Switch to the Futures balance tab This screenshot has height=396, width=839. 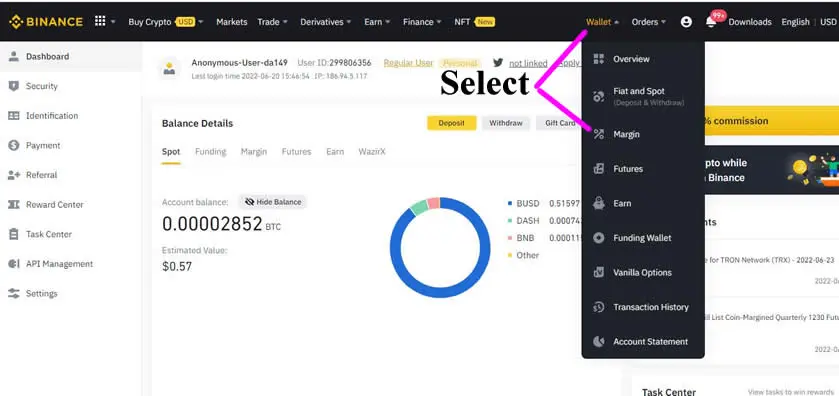296,152
